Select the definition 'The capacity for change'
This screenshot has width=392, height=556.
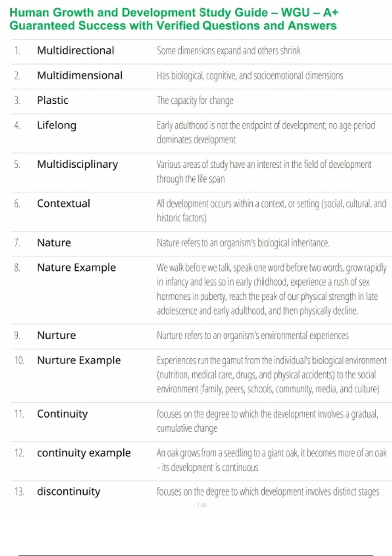click(195, 100)
